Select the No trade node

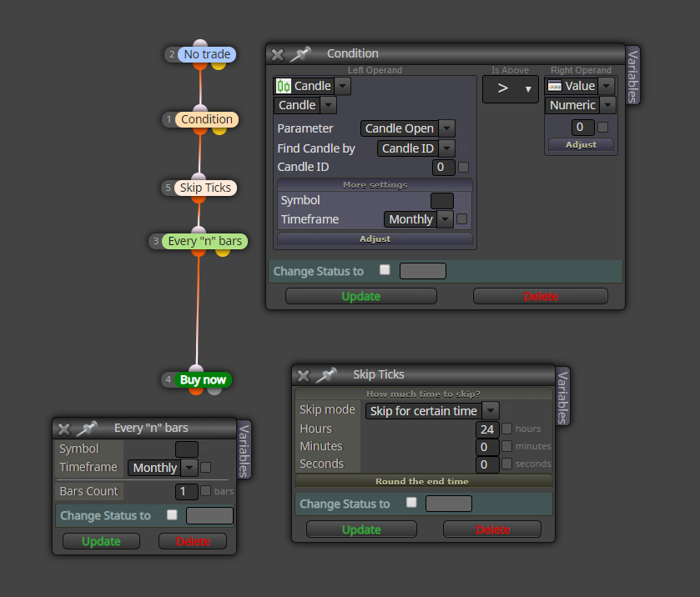tap(207, 54)
